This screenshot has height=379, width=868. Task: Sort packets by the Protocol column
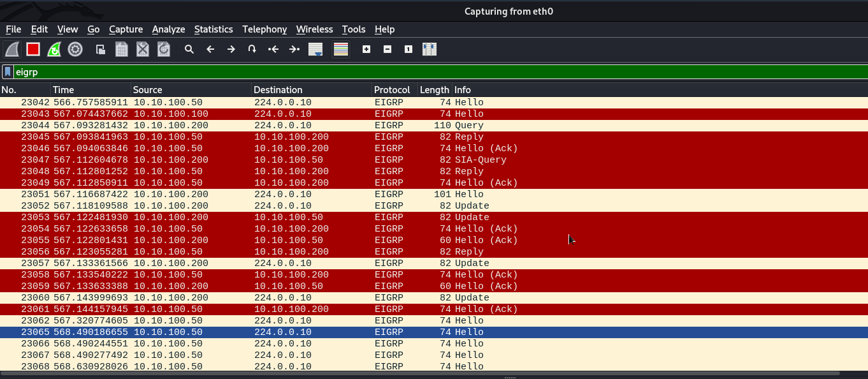pos(392,90)
